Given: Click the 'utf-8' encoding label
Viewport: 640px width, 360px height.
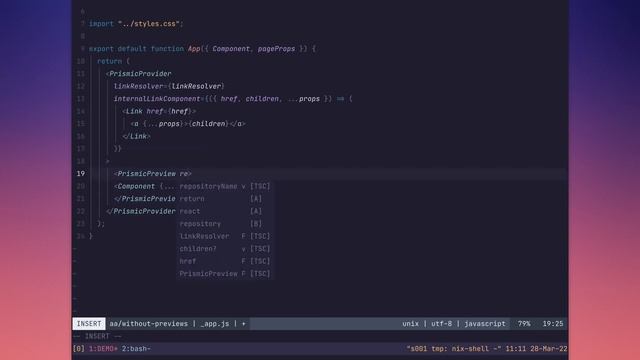Looking at the screenshot, I should (442, 324).
